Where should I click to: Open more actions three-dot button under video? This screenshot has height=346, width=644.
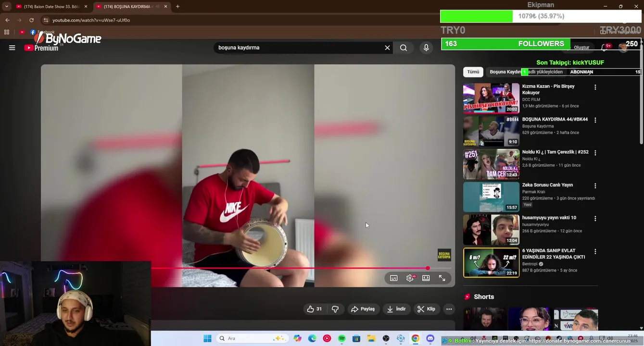pos(449,309)
